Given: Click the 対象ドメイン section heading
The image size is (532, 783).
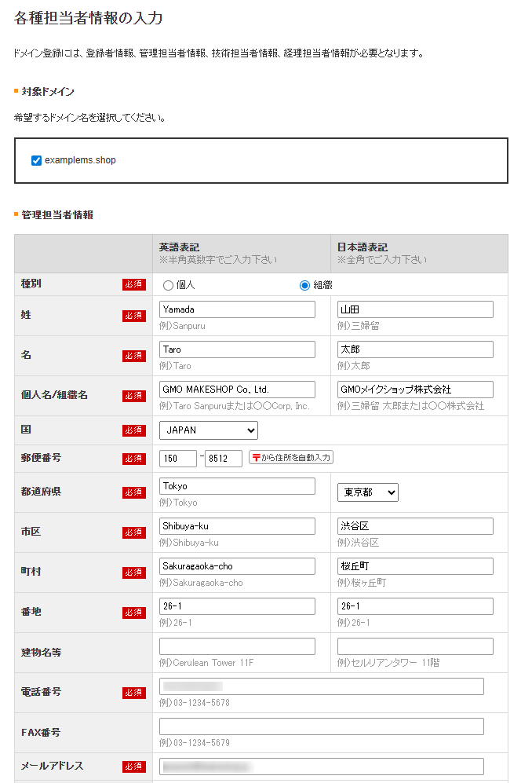Looking at the screenshot, I should (48, 91).
